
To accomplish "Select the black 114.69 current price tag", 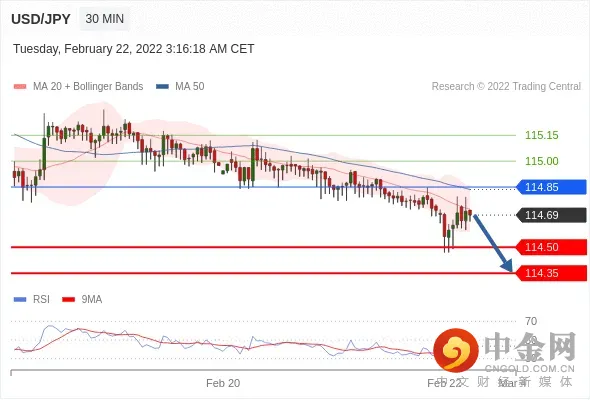I will pos(551,215).
